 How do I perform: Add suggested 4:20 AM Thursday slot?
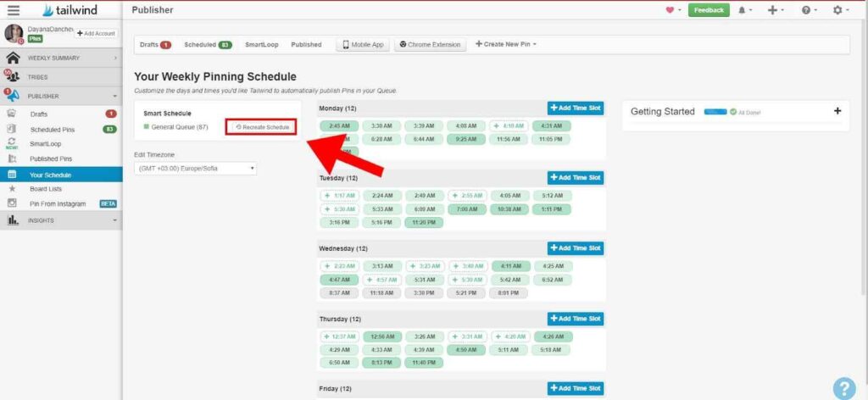point(510,336)
